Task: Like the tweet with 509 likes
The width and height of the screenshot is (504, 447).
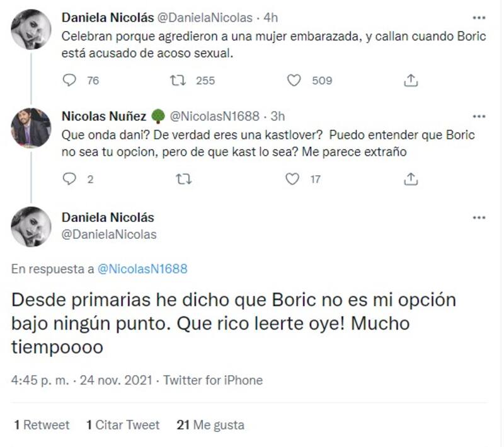Action: click(x=294, y=80)
